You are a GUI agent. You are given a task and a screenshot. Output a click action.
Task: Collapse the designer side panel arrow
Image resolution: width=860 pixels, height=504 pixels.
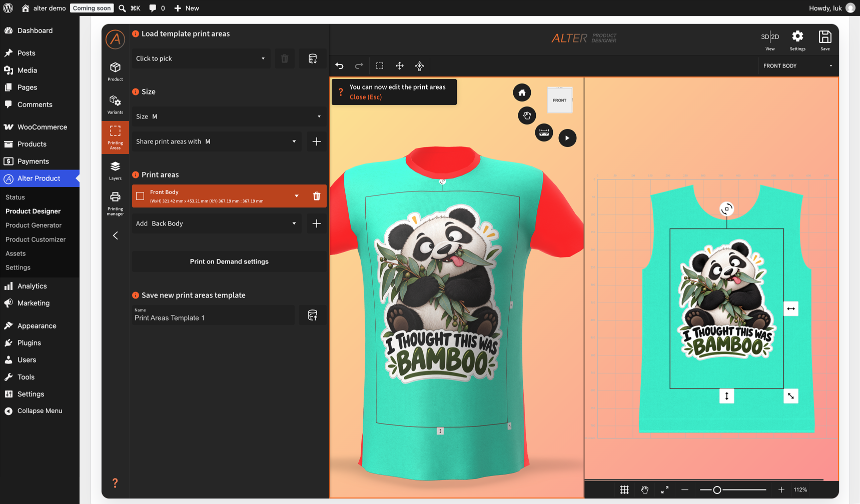point(115,235)
